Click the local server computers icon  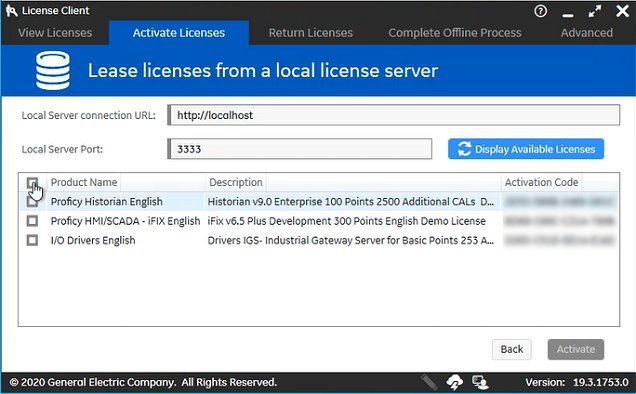(480, 382)
